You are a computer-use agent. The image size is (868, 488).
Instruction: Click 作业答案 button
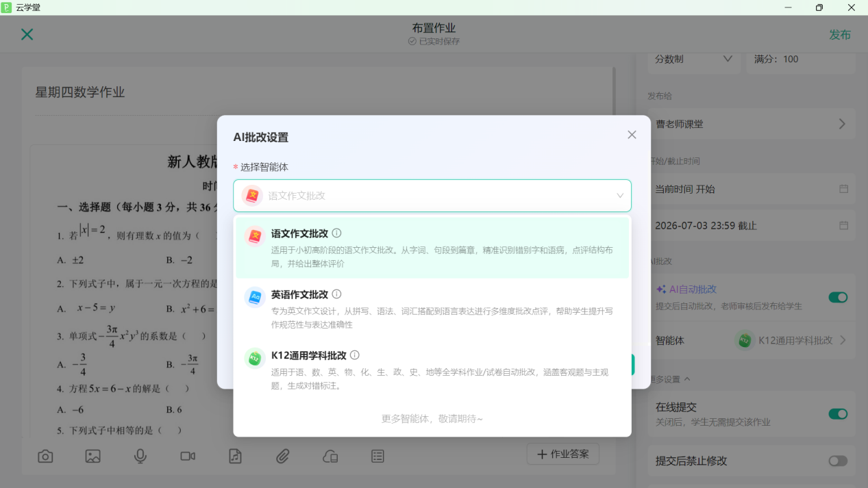point(563,454)
